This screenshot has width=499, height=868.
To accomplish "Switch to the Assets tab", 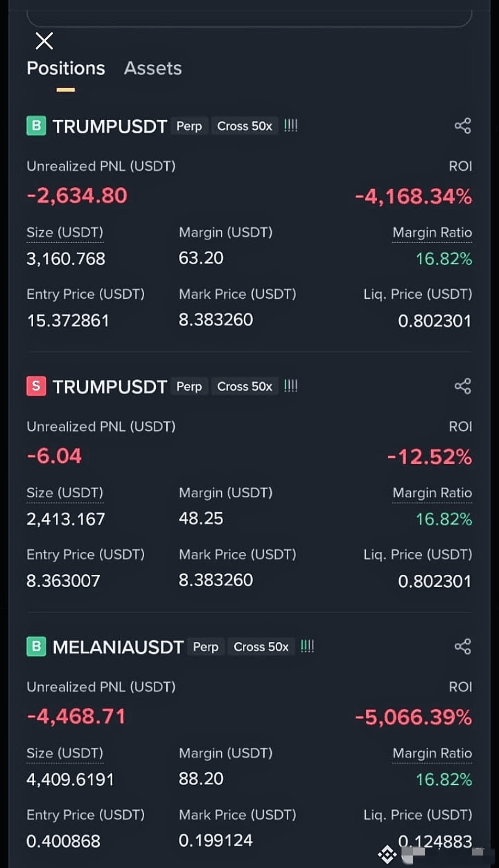I will tap(153, 68).
